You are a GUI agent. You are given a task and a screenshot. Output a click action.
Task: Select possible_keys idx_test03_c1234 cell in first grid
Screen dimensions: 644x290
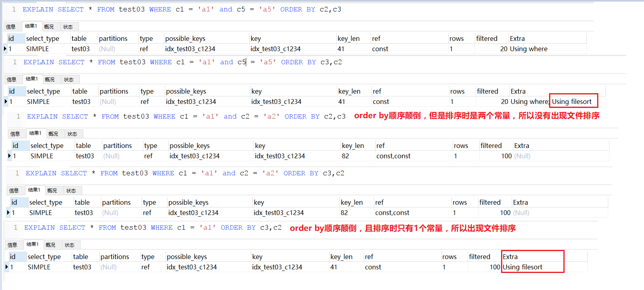pyautogui.click(x=206, y=49)
